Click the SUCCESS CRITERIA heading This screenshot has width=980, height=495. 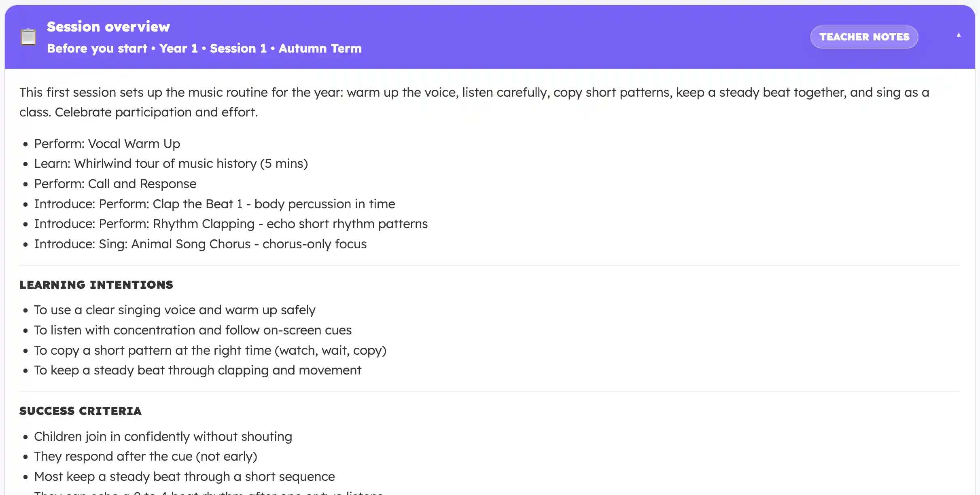[81, 411]
